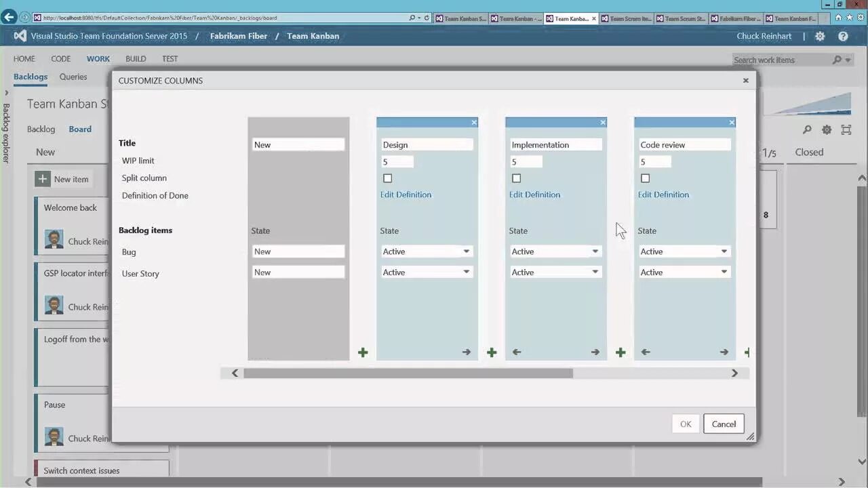Move the Design column right
Viewport: 868px width, 488px height.
pos(467,352)
